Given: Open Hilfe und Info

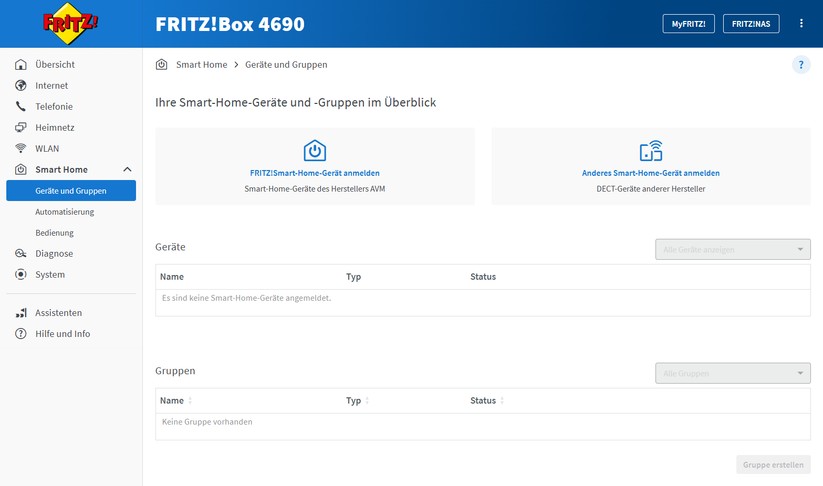Looking at the screenshot, I should tap(62, 334).
